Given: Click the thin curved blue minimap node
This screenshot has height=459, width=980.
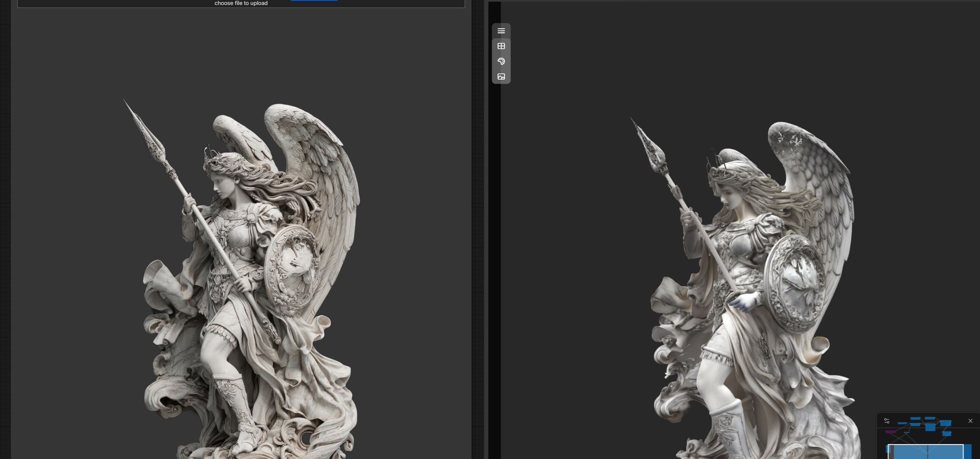Looking at the screenshot, I should click(x=907, y=432).
